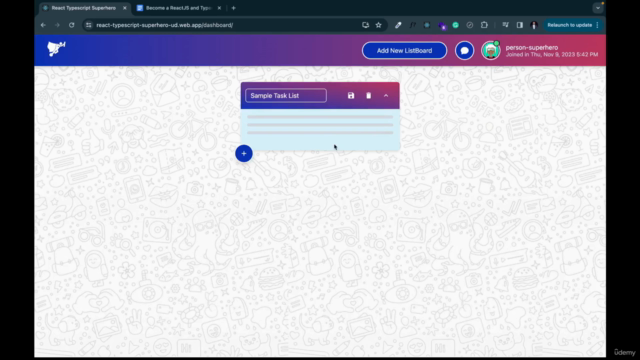Screen dimensions: 640x360
Task: Open the chat bubble icon in header
Action: [x=464, y=51]
